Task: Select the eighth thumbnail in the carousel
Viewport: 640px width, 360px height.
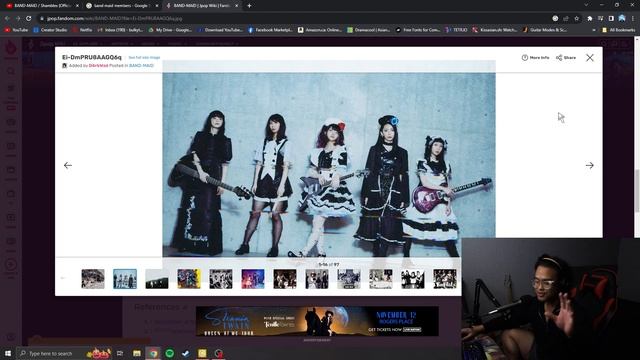Action: point(317,279)
